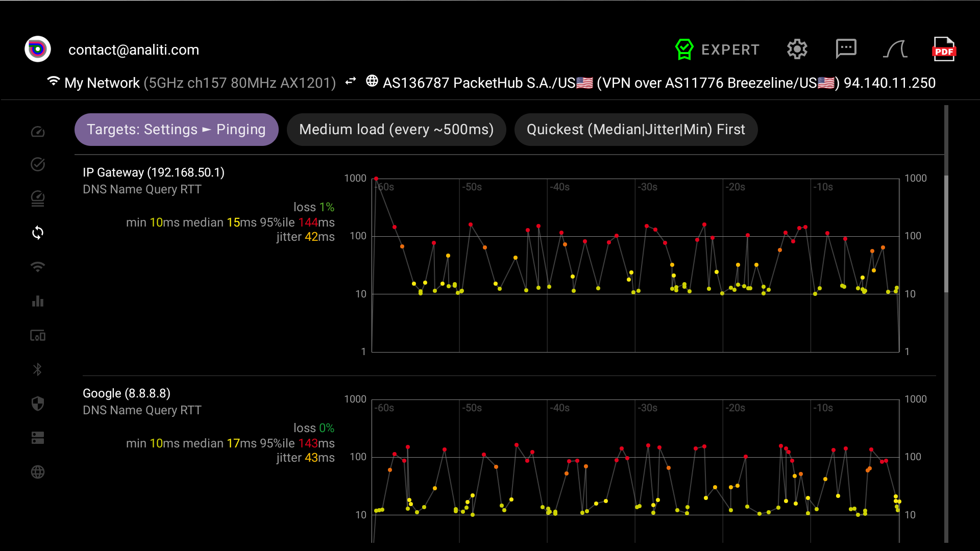Open the globe icon in sidebar

click(x=38, y=472)
